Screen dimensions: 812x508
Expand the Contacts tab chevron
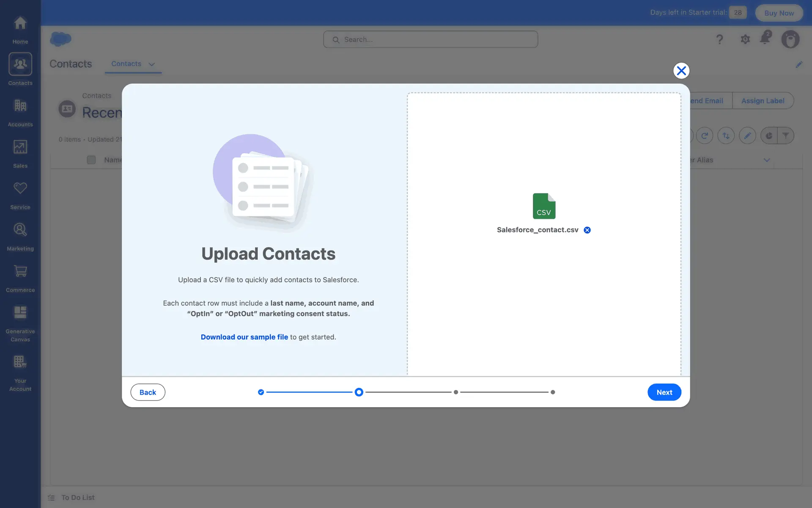(151, 64)
